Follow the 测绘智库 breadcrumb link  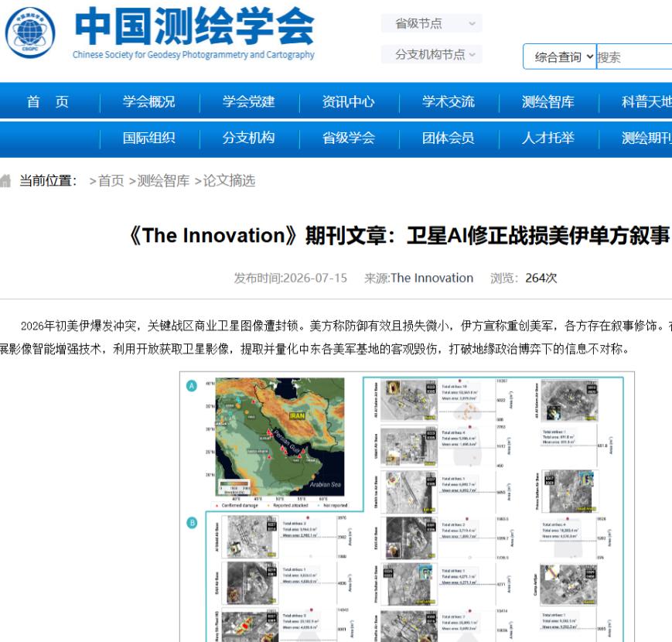tap(163, 181)
